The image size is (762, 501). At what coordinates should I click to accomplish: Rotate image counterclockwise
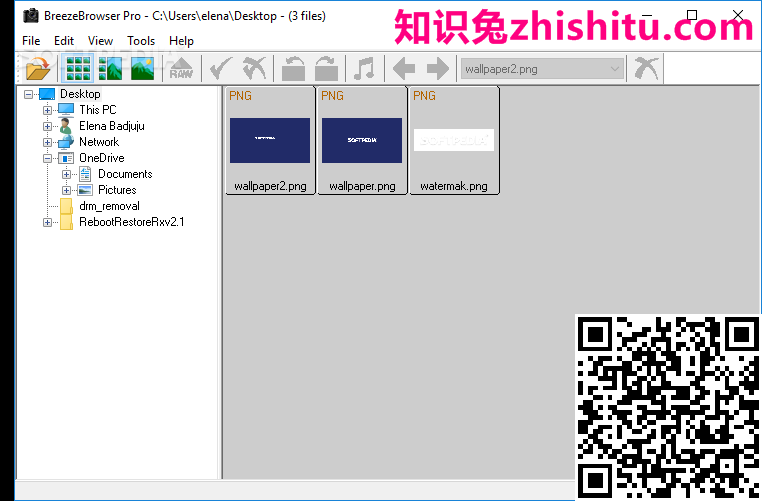[x=294, y=69]
